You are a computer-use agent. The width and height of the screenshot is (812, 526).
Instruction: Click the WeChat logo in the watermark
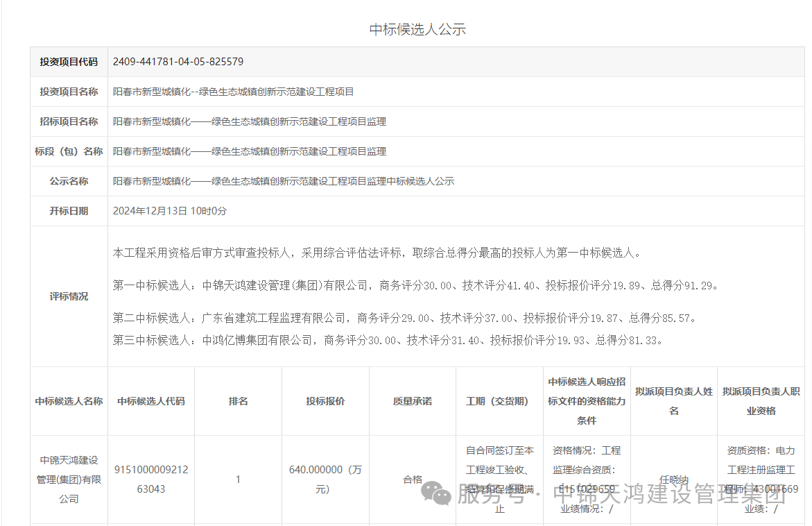click(437, 493)
